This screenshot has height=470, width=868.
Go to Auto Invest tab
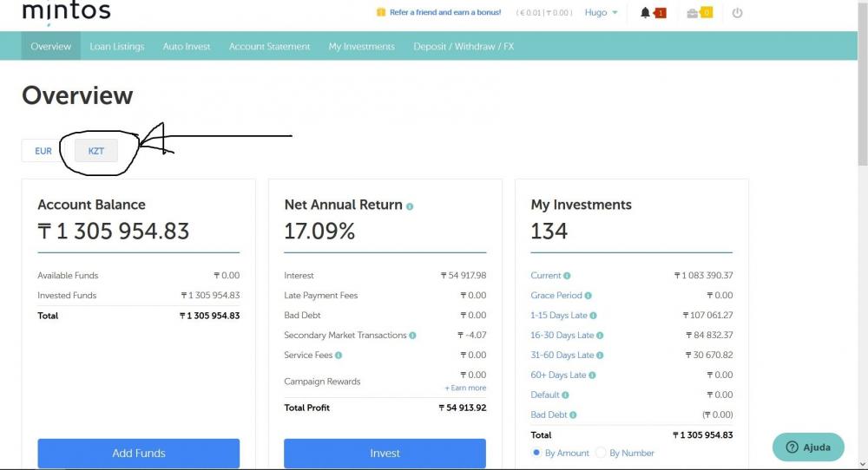tap(187, 47)
